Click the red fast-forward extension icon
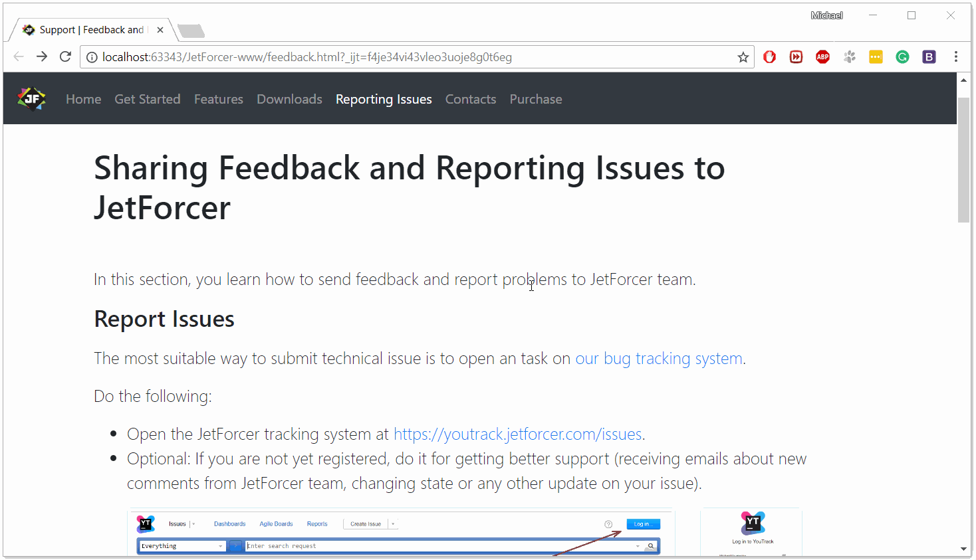976x560 pixels. coord(796,57)
